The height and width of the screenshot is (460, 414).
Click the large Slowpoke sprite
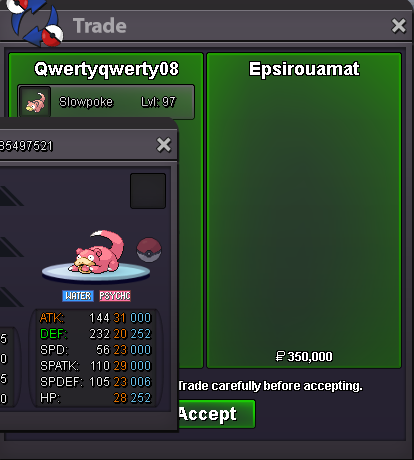tap(98, 252)
